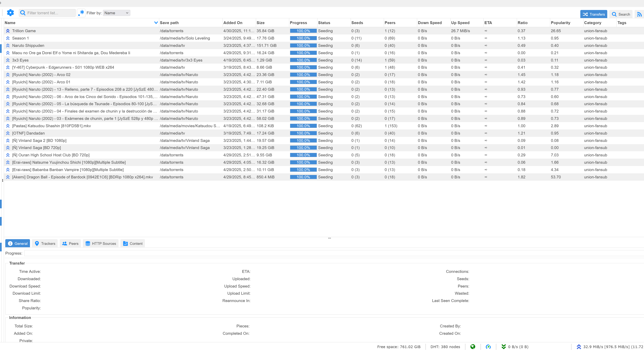The width and height of the screenshot is (644, 350).
Task: Open the Peers tab
Action: pos(70,243)
